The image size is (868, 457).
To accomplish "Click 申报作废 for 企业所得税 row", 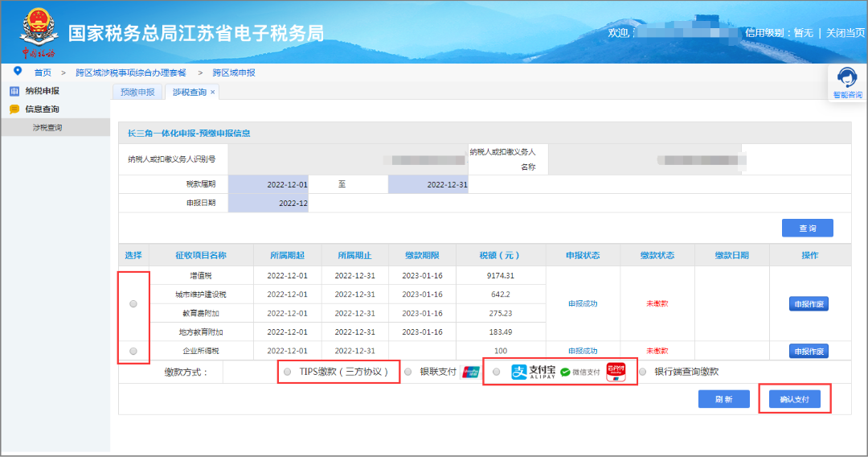I will (x=809, y=351).
